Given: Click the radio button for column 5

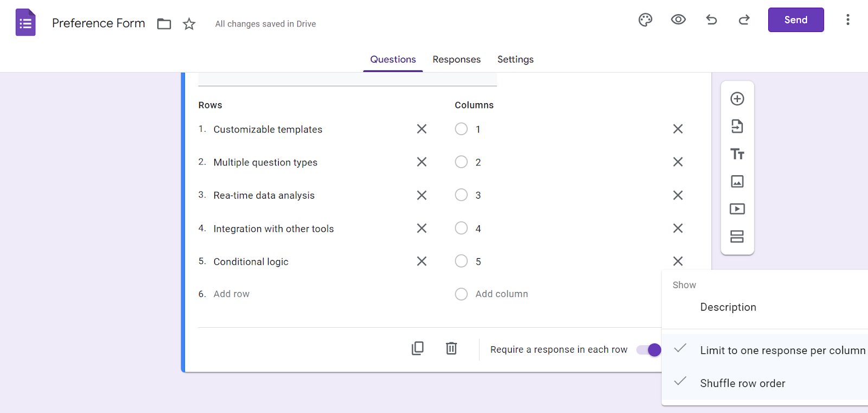Looking at the screenshot, I should coord(461,262).
